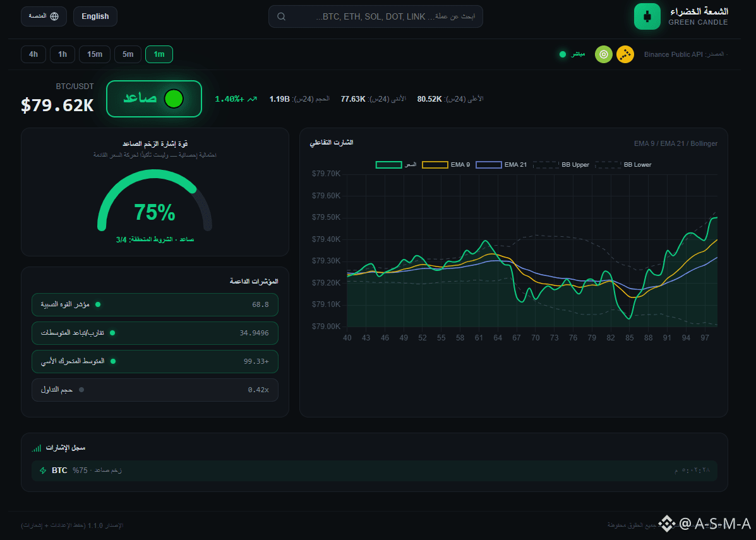The image size is (756, 540).
Task: Click the 24h volume 1.19B stat
Action: [x=299, y=99]
